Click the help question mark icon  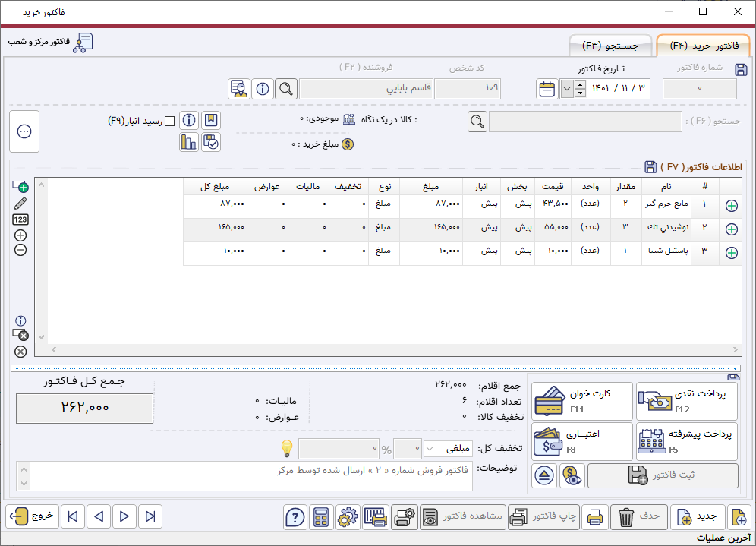tap(295, 517)
